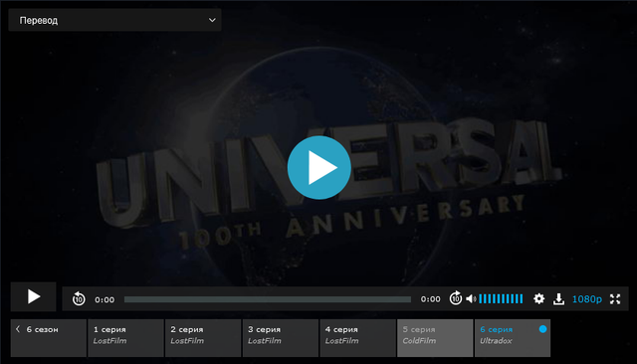Select 1 серия LostFilm episode
637x364 pixels.
pyautogui.click(x=125, y=338)
